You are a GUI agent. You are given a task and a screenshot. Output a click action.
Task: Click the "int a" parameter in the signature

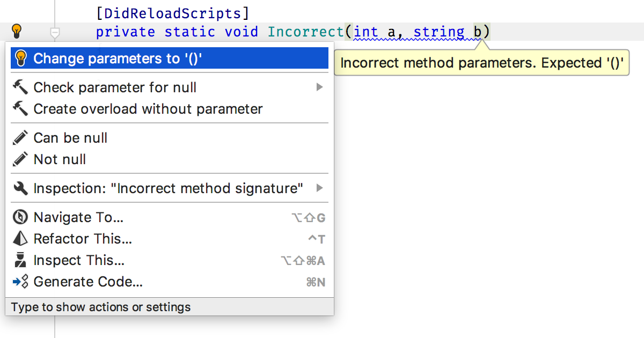[375, 32]
